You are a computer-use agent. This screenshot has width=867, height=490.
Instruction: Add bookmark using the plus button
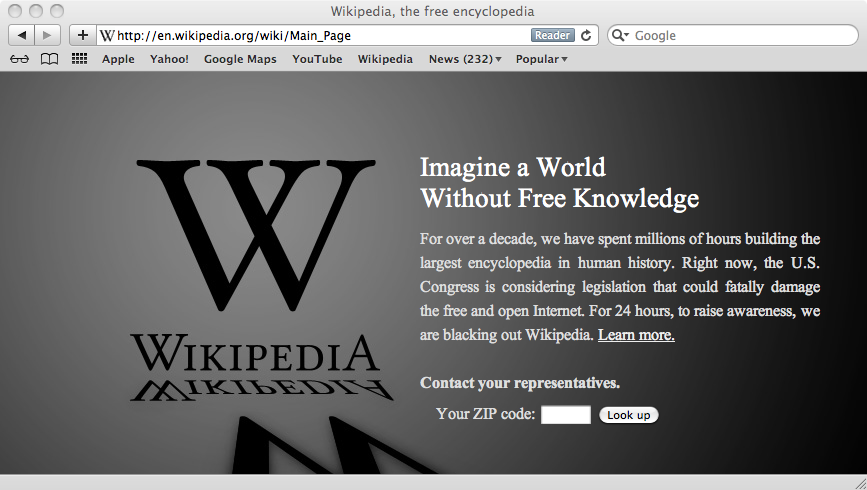82,35
